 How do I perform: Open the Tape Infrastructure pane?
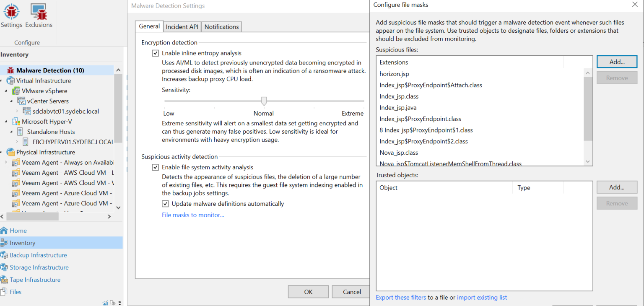click(x=36, y=280)
